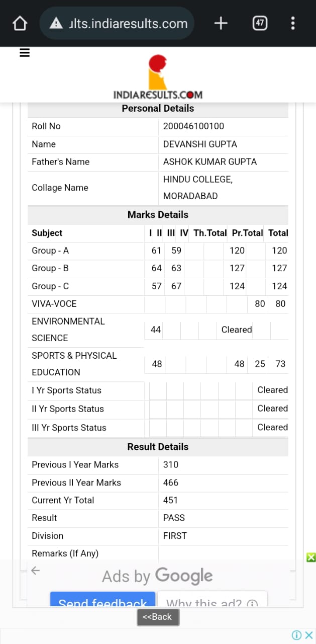Image resolution: width=316 pixels, height=644 pixels.
Task: Open the site hamburger navigation menu
Action: click(25, 53)
